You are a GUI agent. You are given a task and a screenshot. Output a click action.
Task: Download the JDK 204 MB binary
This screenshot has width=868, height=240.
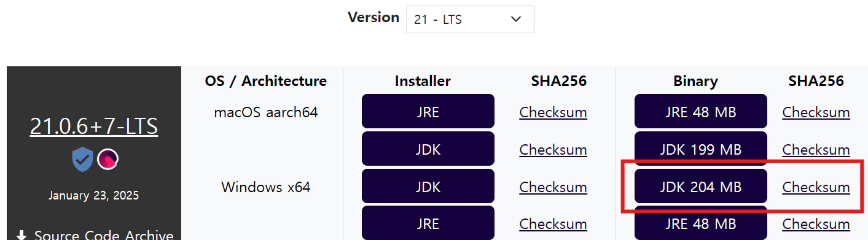(x=701, y=186)
